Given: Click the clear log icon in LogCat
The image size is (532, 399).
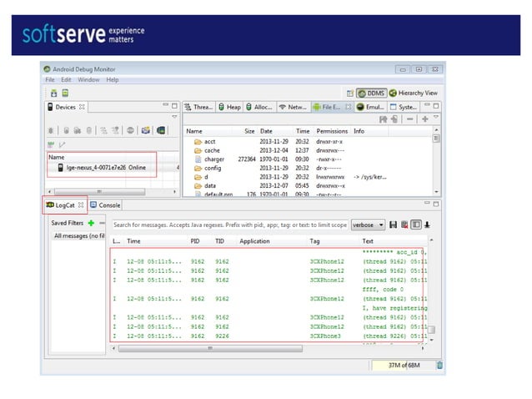Looking at the screenshot, I should pyautogui.click(x=404, y=224).
